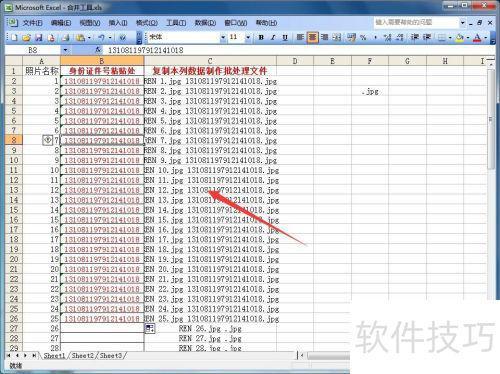Click the insert function fx icon
Screen dimensions: 500x374
[x=98, y=50]
